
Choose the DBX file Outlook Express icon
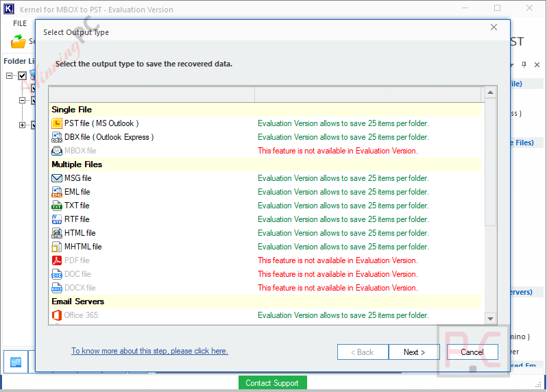[57, 137]
